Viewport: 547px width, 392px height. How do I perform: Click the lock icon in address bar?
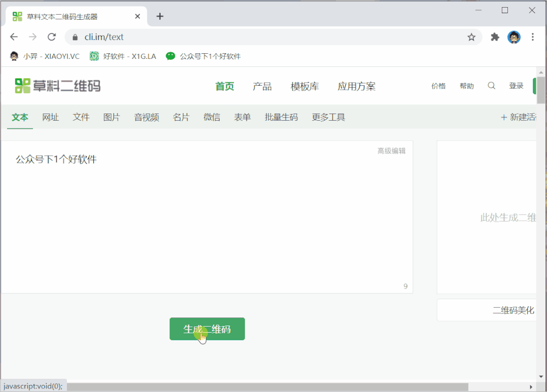coord(75,37)
